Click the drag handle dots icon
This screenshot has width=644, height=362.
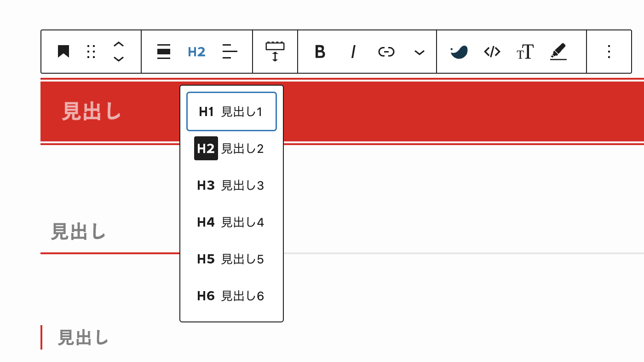[x=91, y=52]
